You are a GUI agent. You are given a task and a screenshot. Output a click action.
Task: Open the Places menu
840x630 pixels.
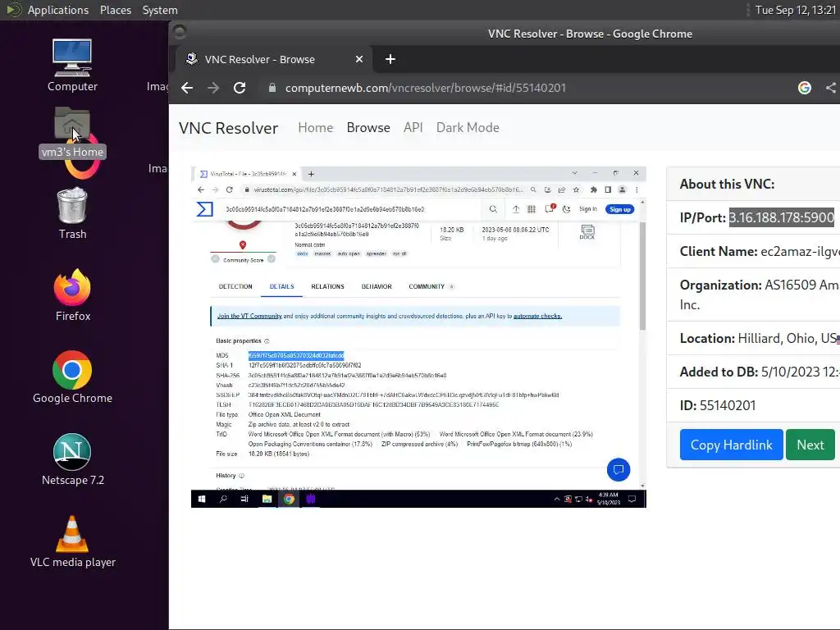tap(116, 10)
